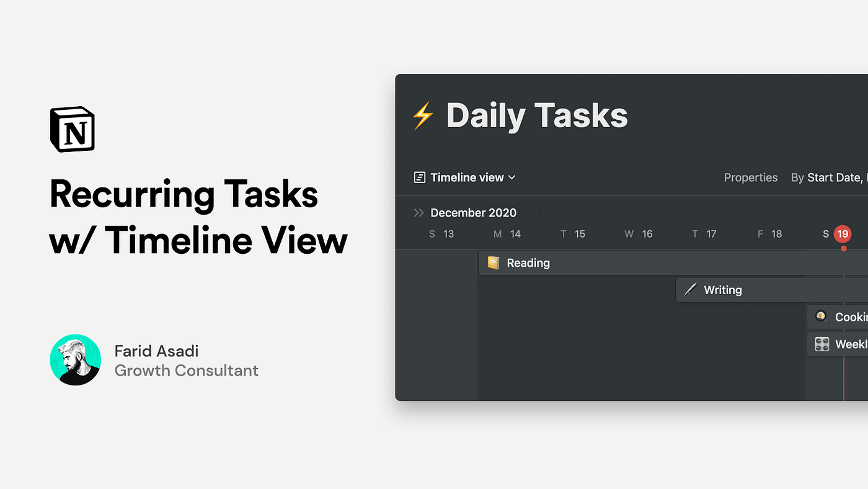Click Farid Asadi's profile avatar
868x489 pixels.
[75, 360]
